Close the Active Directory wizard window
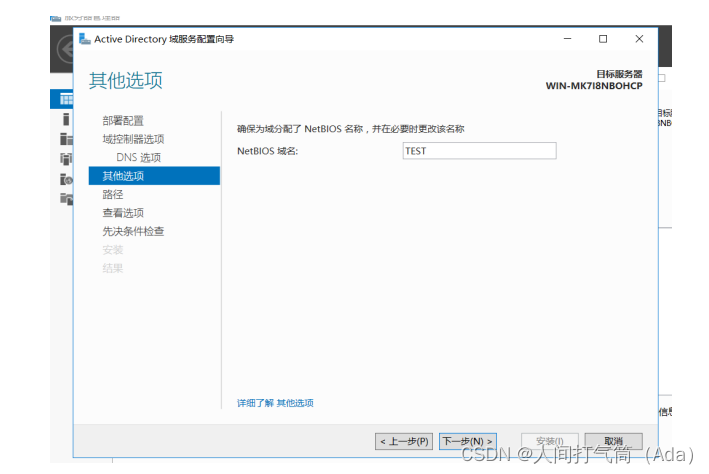Image resolution: width=709 pixels, height=474 pixels. click(x=639, y=39)
